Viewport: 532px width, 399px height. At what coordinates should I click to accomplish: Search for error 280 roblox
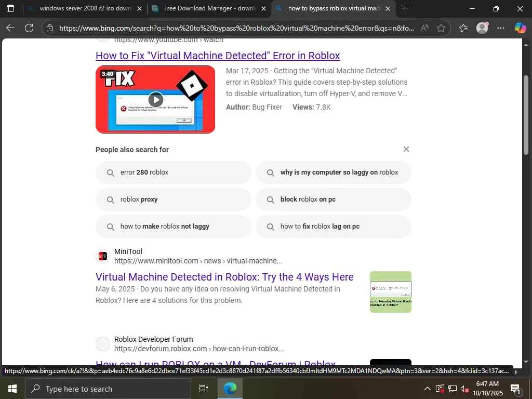coord(174,172)
